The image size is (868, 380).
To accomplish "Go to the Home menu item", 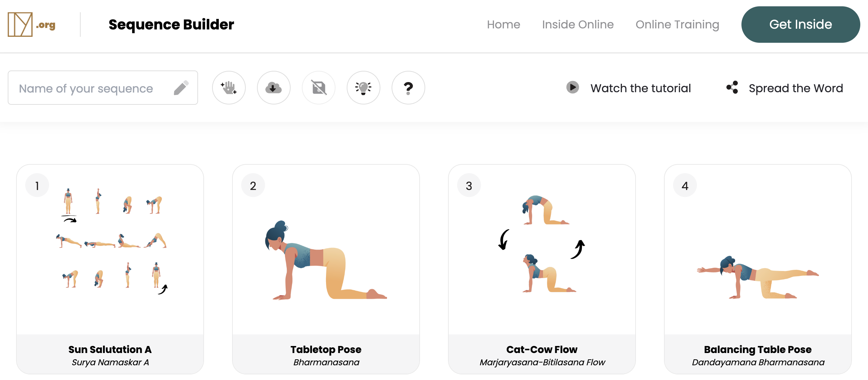I will pyautogui.click(x=503, y=25).
